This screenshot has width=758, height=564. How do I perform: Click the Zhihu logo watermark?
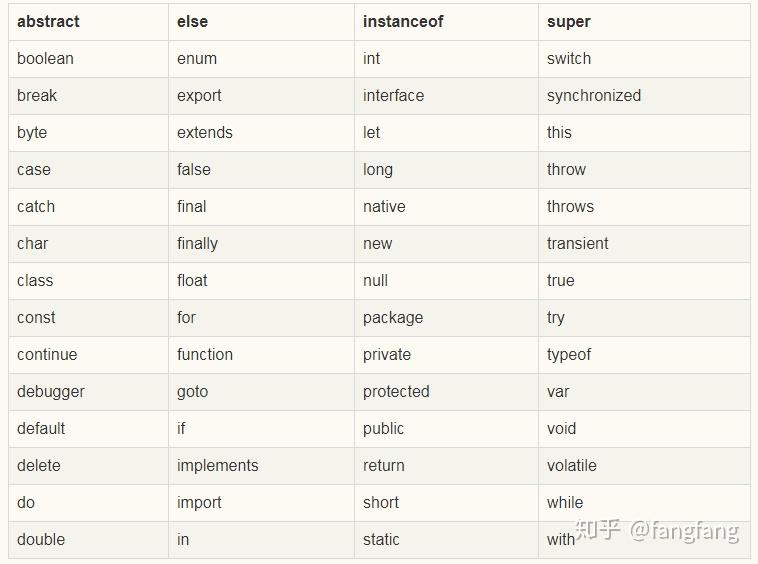pyautogui.click(x=597, y=529)
